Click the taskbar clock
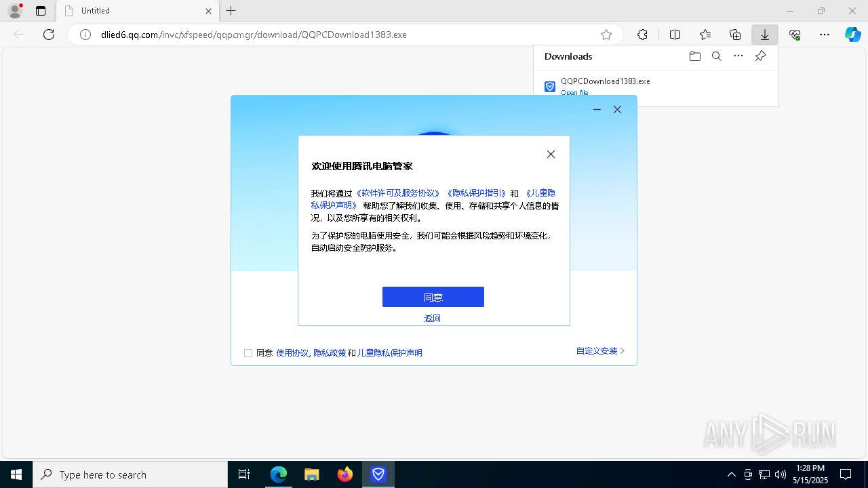The height and width of the screenshot is (488, 868). coord(810,474)
